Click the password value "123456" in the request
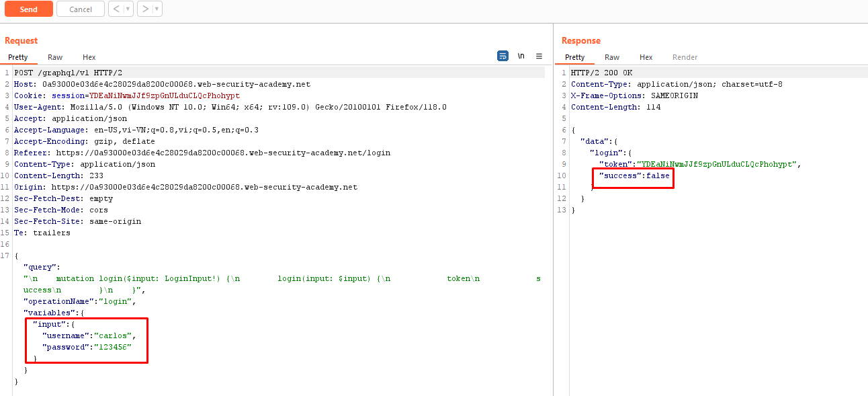The width and height of the screenshot is (868, 396). click(112, 347)
